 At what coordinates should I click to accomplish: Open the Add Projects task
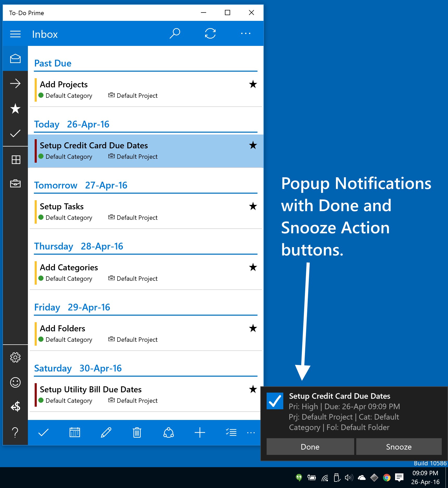coord(146,90)
